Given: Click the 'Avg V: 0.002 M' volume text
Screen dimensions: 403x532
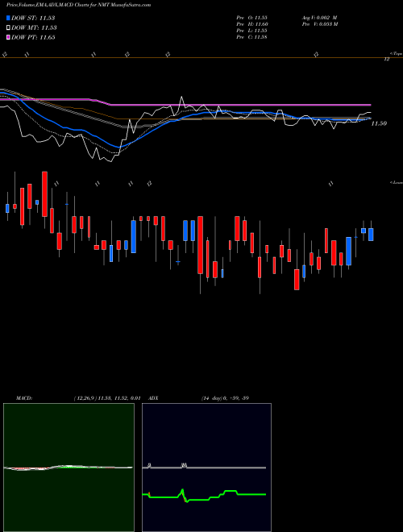Looking at the screenshot, I should (x=319, y=17).
